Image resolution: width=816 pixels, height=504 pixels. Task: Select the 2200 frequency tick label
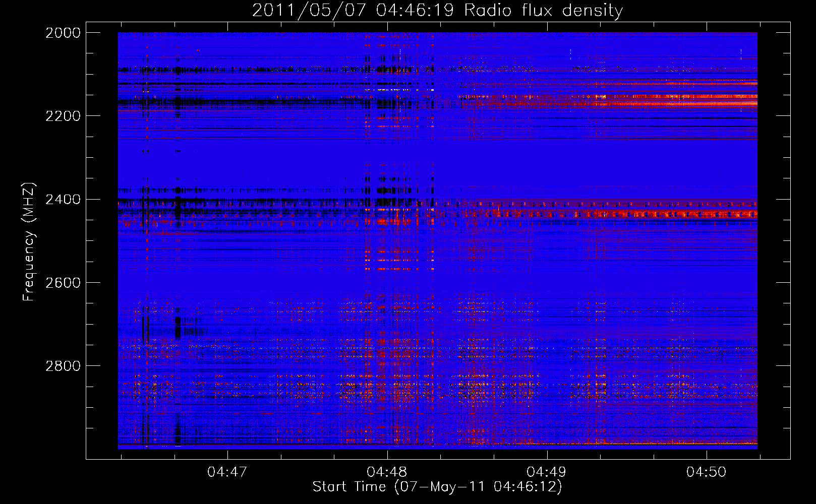[63, 116]
